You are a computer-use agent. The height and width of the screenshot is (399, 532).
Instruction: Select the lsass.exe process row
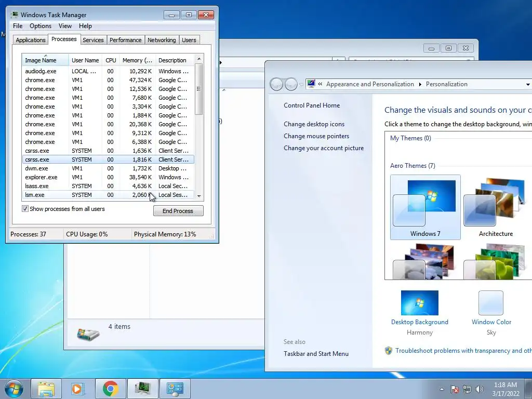[x=108, y=186]
